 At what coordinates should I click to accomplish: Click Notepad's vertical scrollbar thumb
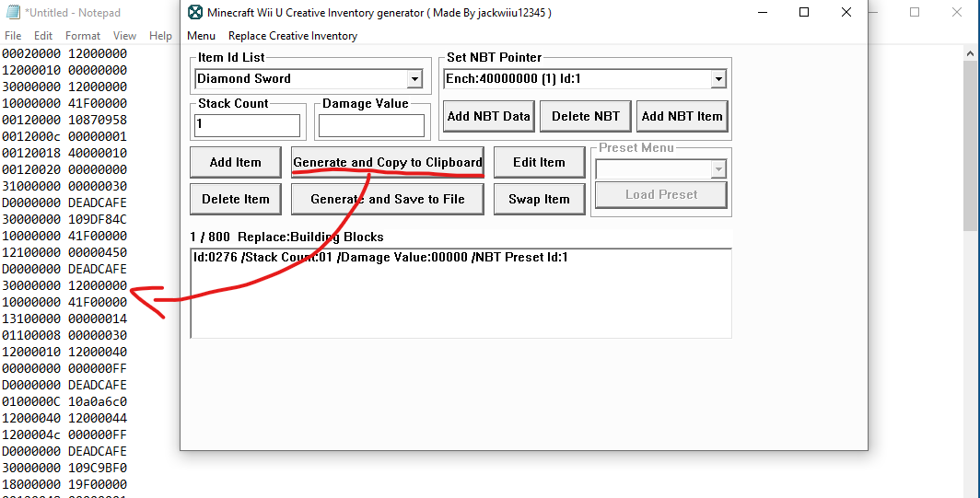970,145
